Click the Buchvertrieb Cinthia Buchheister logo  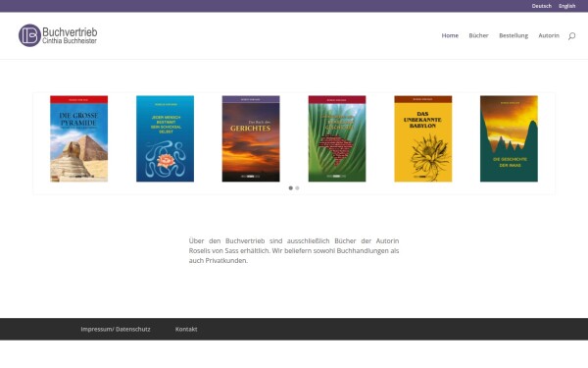click(x=58, y=35)
